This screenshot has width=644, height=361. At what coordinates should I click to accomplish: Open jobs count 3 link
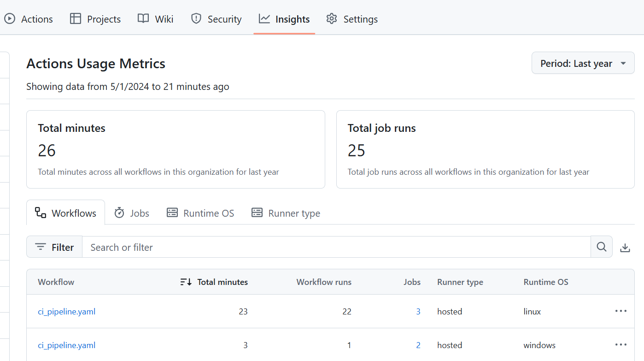point(418,311)
